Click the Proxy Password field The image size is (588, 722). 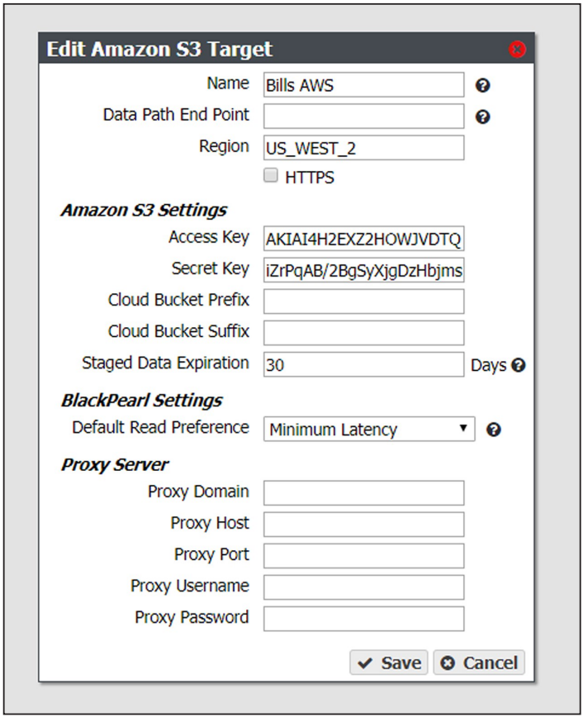click(363, 619)
